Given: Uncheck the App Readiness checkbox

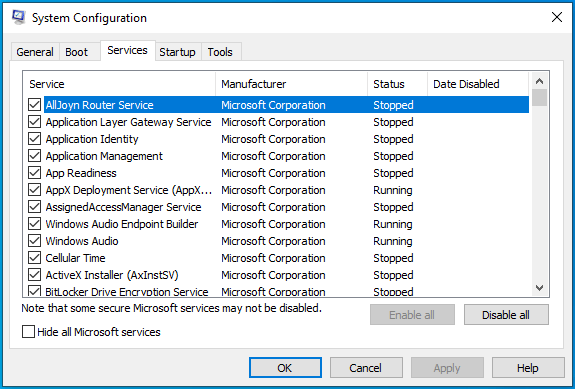Looking at the screenshot, I should pyautogui.click(x=34, y=173).
